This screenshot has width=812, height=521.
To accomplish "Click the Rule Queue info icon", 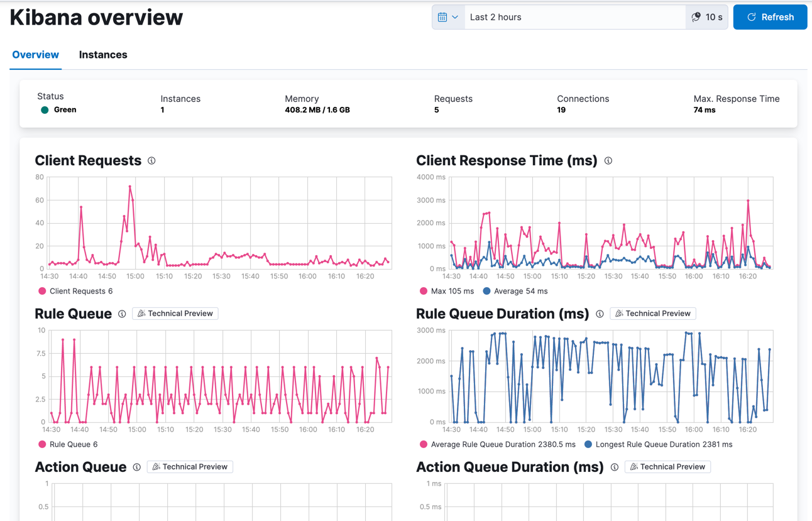I will 122,314.
